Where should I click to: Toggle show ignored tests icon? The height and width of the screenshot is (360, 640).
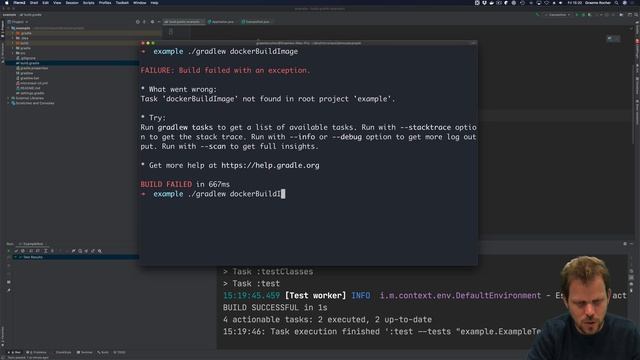tap(23, 251)
